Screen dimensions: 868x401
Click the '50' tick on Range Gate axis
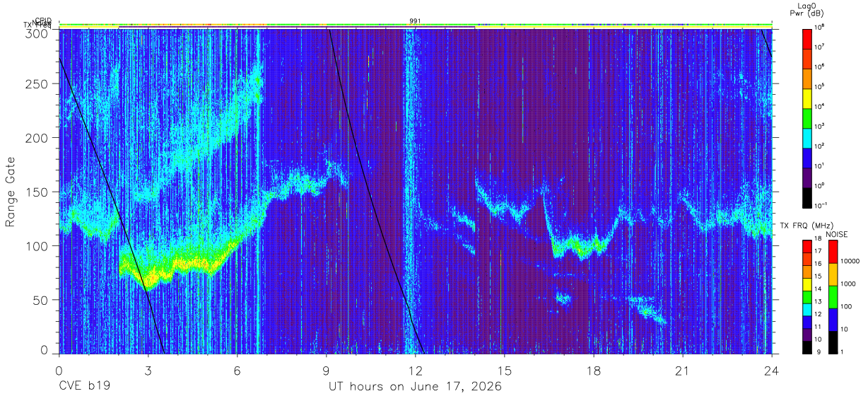[39, 300]
